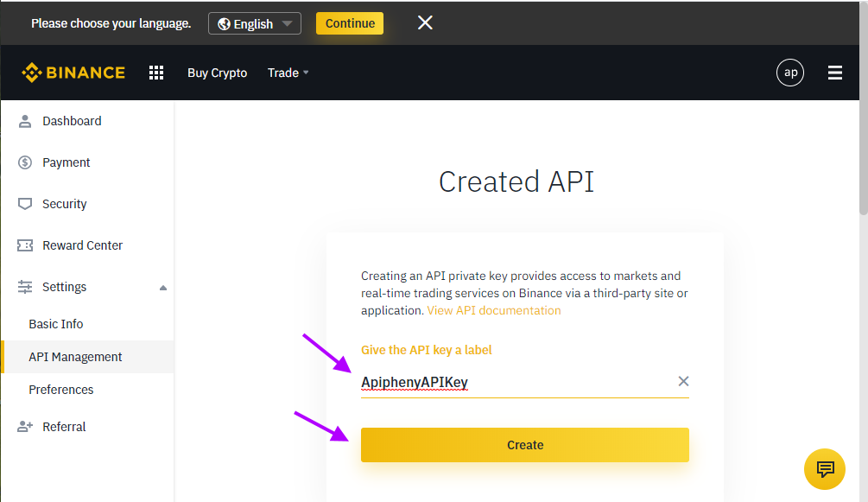This screenshot has width=868, height=502.
Task: Click the Settings sliders icon
Action: point(25,287)
